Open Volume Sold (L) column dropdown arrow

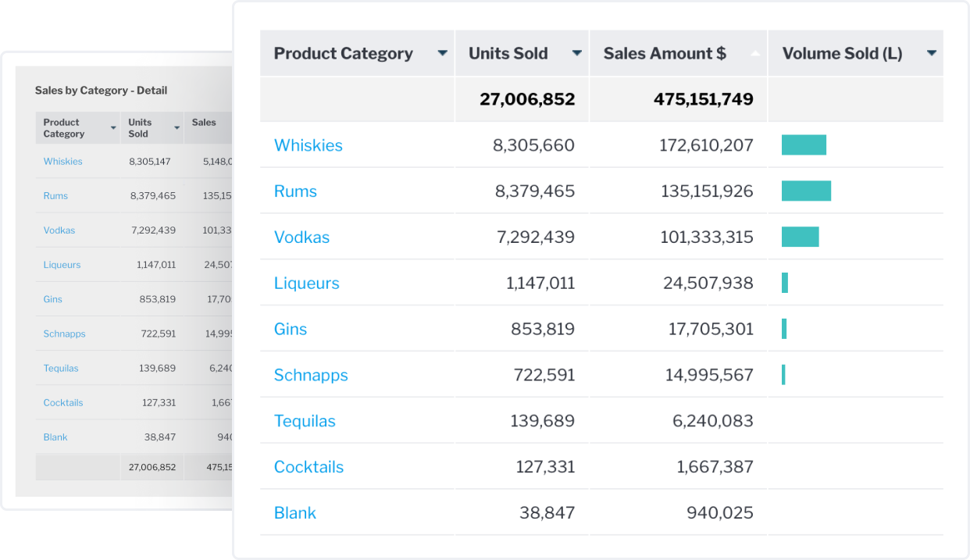(931, 54)
